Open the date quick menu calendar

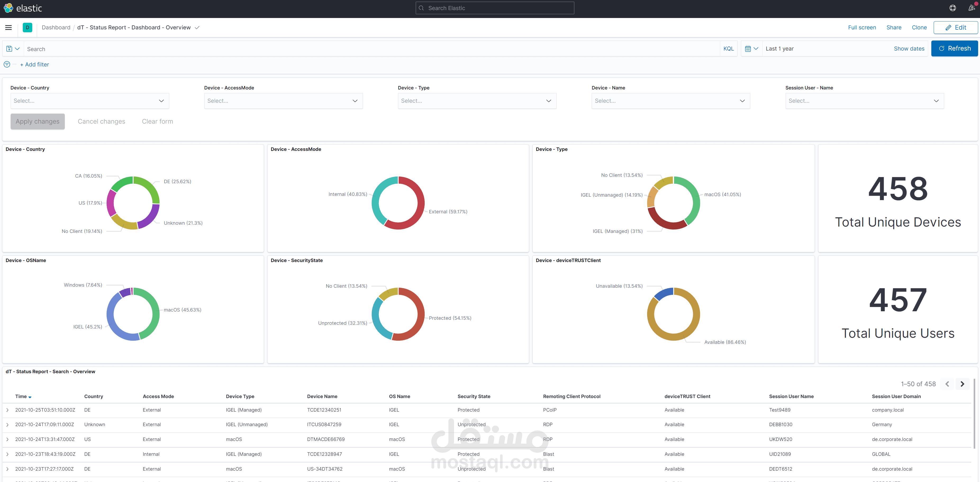coord(751,49)
